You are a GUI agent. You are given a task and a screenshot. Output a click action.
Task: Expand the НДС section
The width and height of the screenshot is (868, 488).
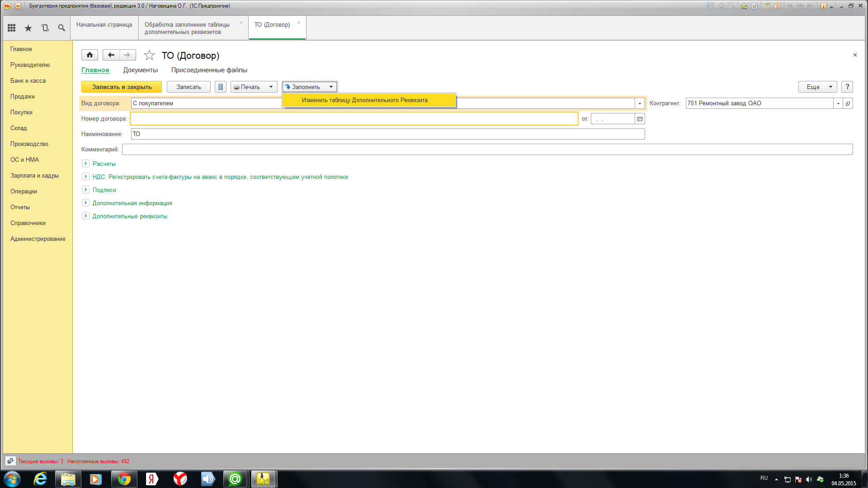[x=85, y=177]
